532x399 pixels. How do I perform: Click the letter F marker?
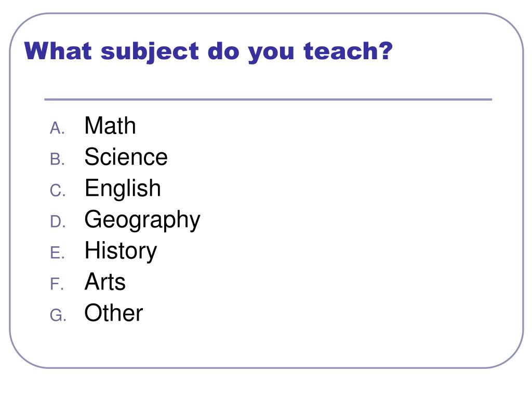[x=57, y=284]
